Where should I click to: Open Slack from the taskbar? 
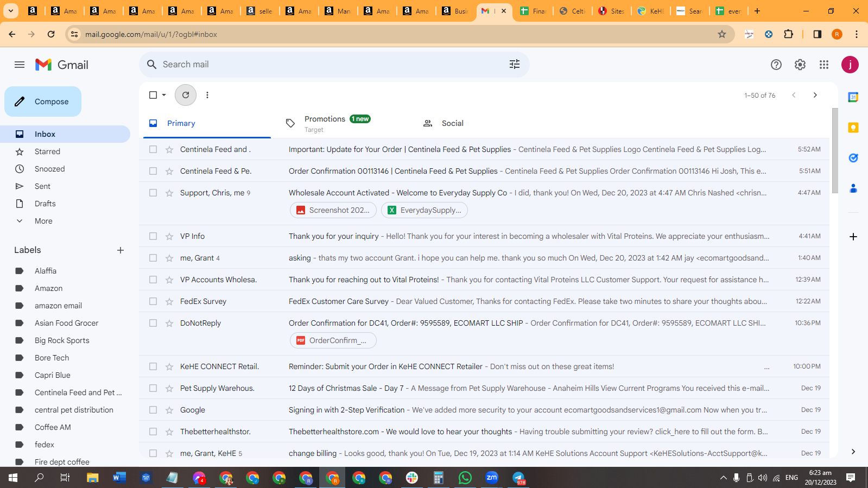pyautogui.click(x=412, y=478)
